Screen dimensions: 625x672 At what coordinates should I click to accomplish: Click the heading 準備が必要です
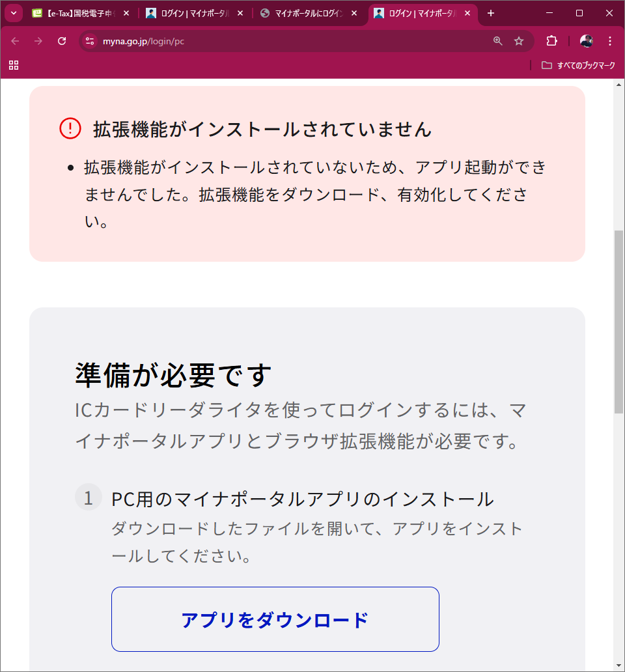173,375
